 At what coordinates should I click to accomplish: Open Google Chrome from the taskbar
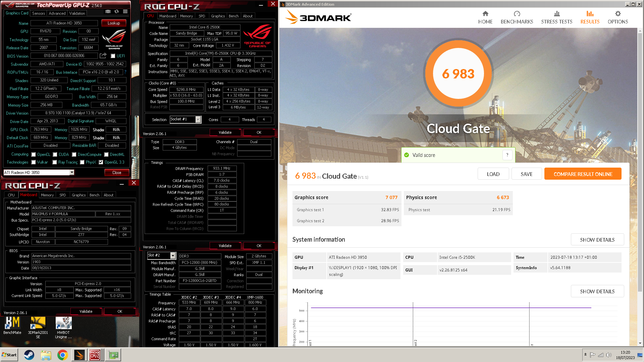[x=62, y=355]
